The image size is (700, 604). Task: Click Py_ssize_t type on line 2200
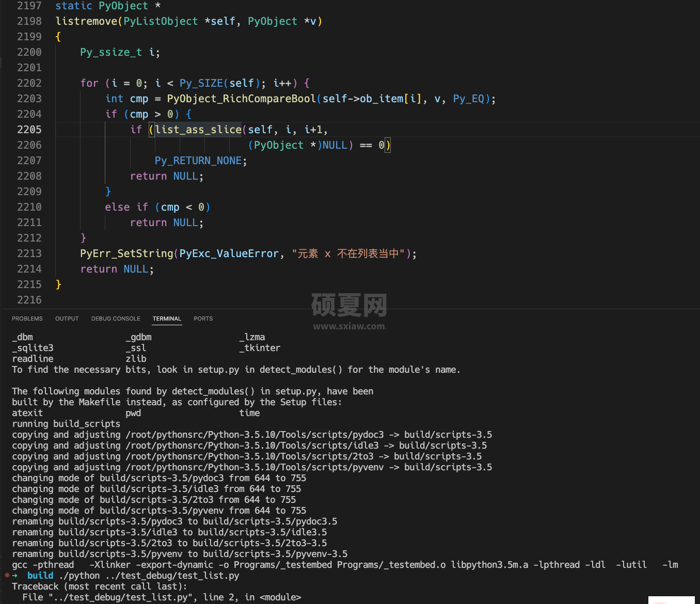click(111, 52)
